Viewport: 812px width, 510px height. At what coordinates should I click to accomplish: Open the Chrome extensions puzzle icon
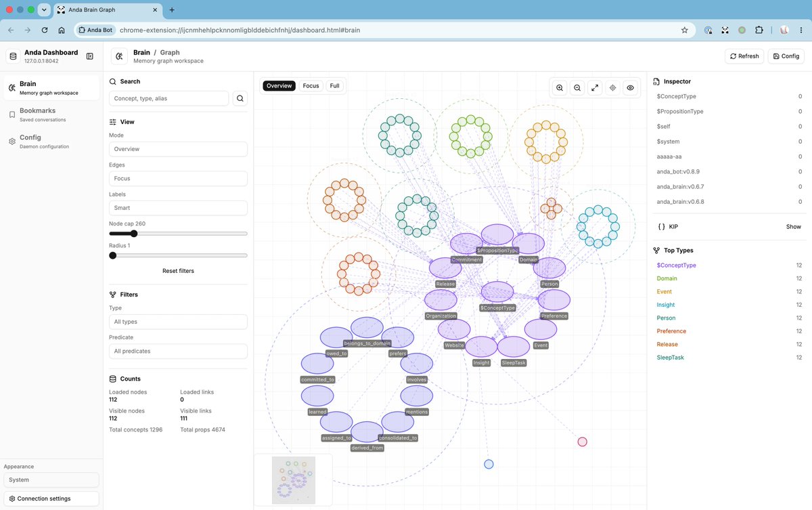click(759, 30)
